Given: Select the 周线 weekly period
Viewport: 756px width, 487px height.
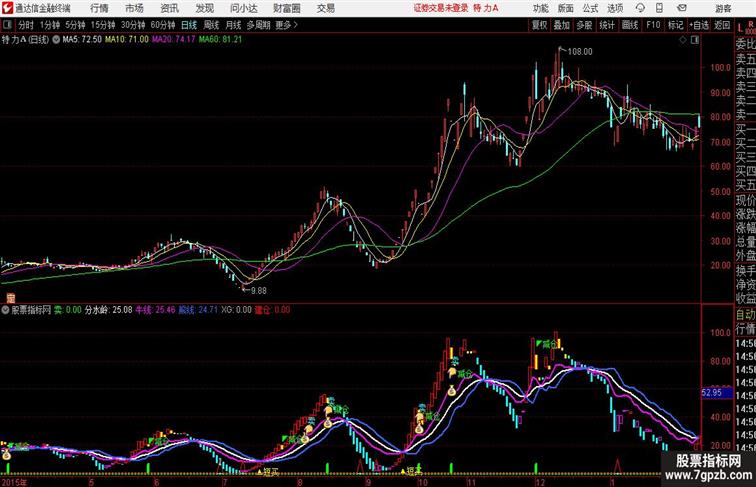Looking at the screenshot, I should [x=211, y=25].
